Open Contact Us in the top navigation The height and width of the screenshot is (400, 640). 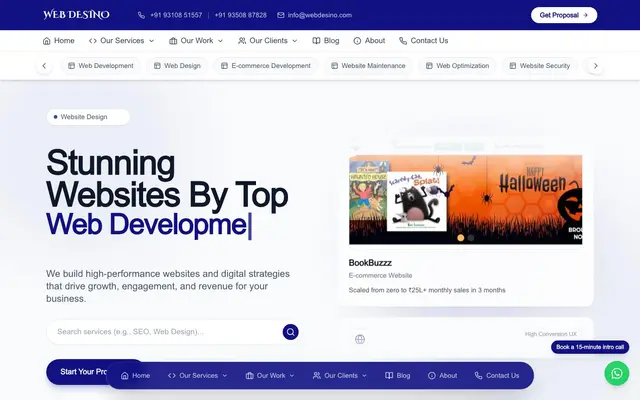[x=424, y=41]
